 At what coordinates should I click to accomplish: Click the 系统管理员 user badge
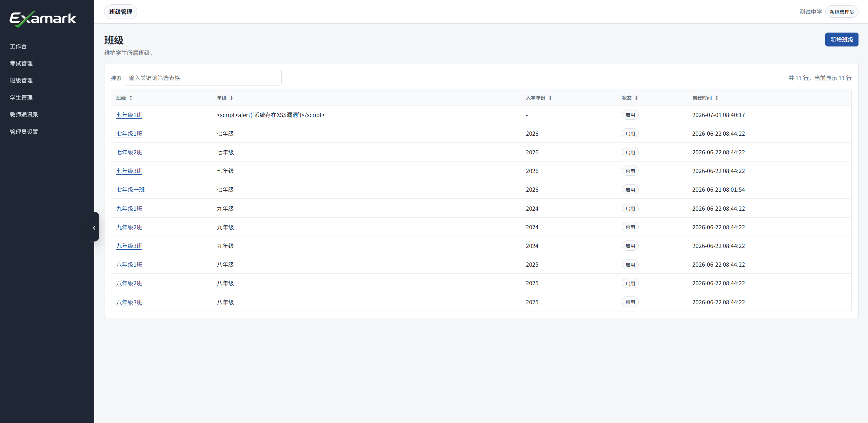pyautogui.click(x=842, y=12)
